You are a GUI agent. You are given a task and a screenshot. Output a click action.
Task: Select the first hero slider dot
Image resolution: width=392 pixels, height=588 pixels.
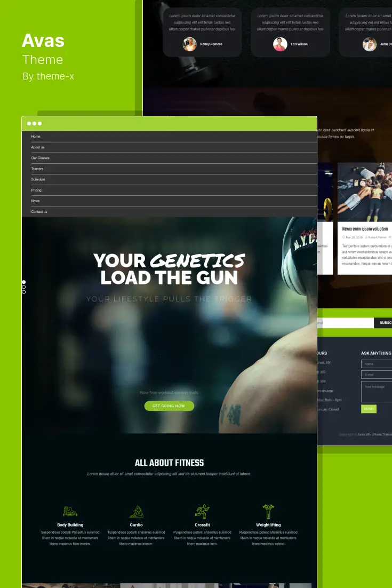(x=23, y=282)
